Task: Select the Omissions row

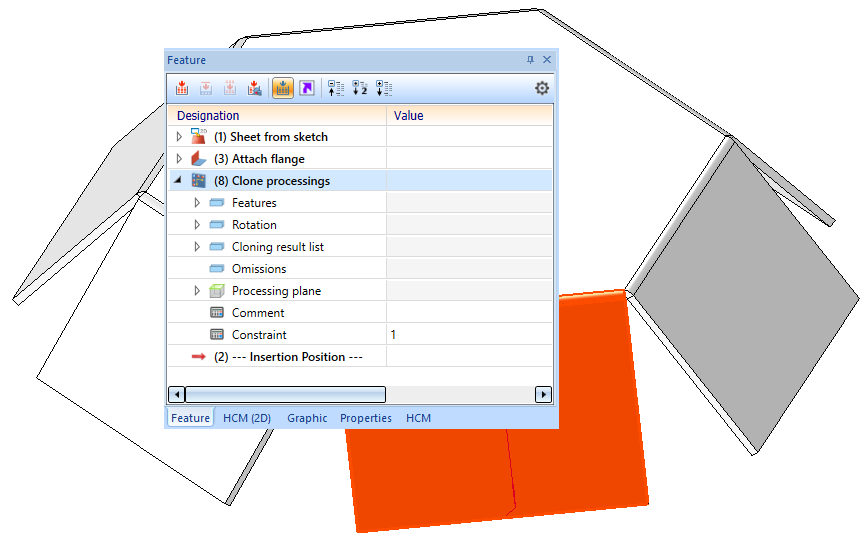Action: coord(360,269)
